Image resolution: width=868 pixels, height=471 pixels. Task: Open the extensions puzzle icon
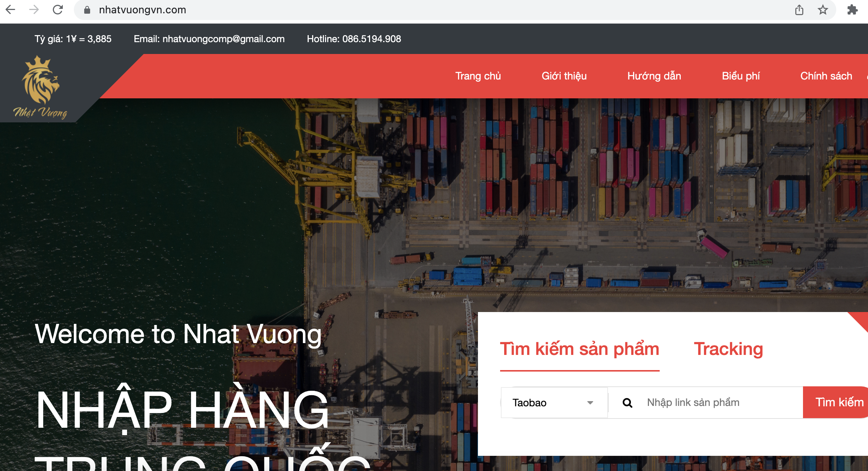pos(852,10)
